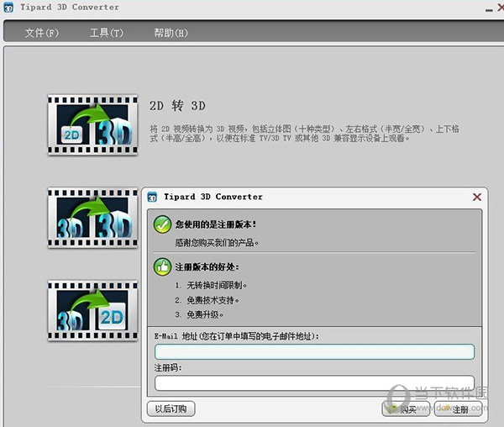Click the 注册码 registration code field

click(x=314, y=383)
